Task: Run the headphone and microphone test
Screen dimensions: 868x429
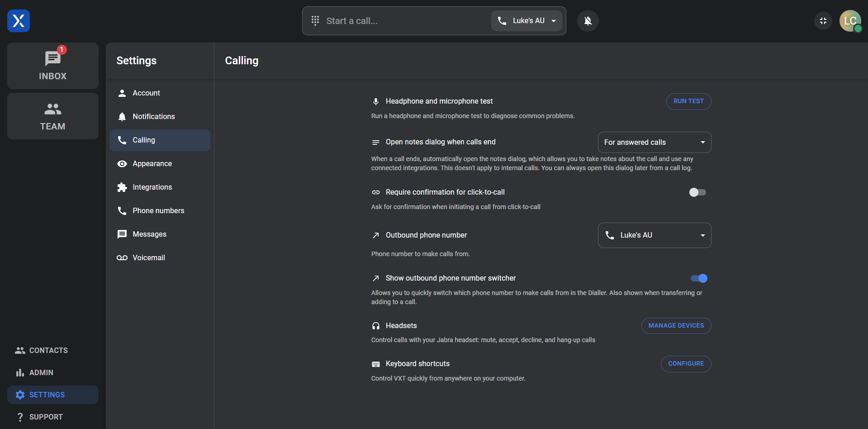Action: (x=688, y=101)
